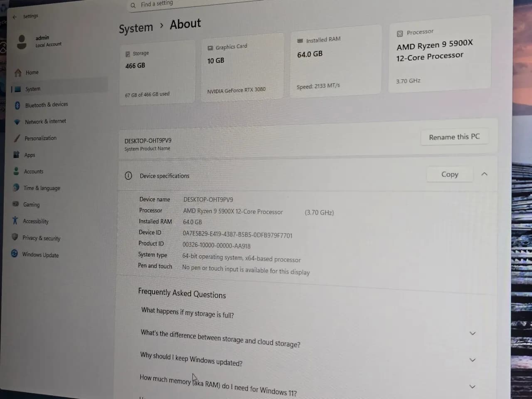The height and width of the screenshot is (399, 532).
Task: Click the Find a setting search box
Action: point(166,4)
